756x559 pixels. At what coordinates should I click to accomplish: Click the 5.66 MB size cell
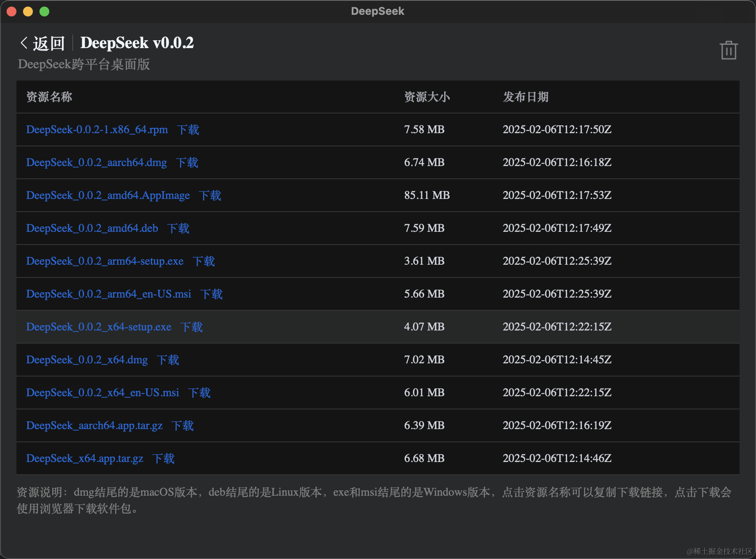click(424, 294)
